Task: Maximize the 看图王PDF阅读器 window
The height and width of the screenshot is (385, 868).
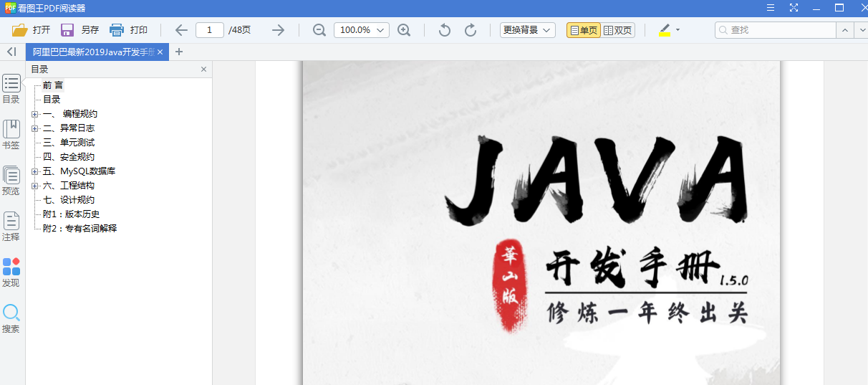Action: pos(839,8)
